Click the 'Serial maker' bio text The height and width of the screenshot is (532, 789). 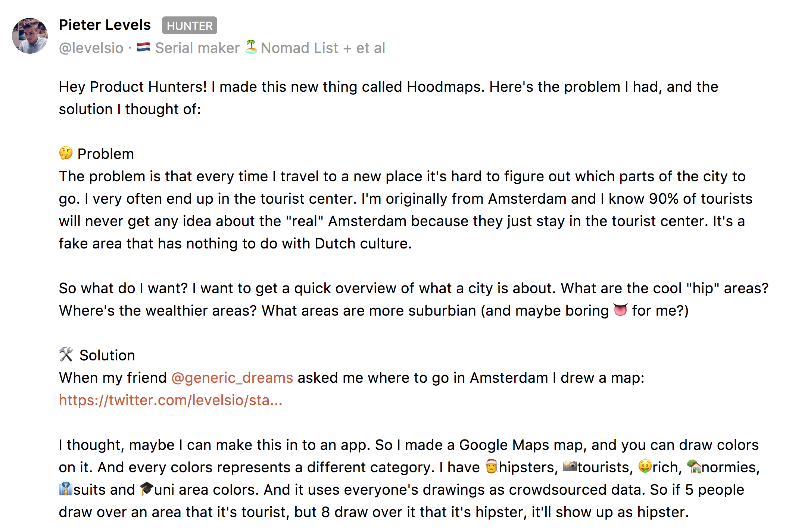(197, 48)
